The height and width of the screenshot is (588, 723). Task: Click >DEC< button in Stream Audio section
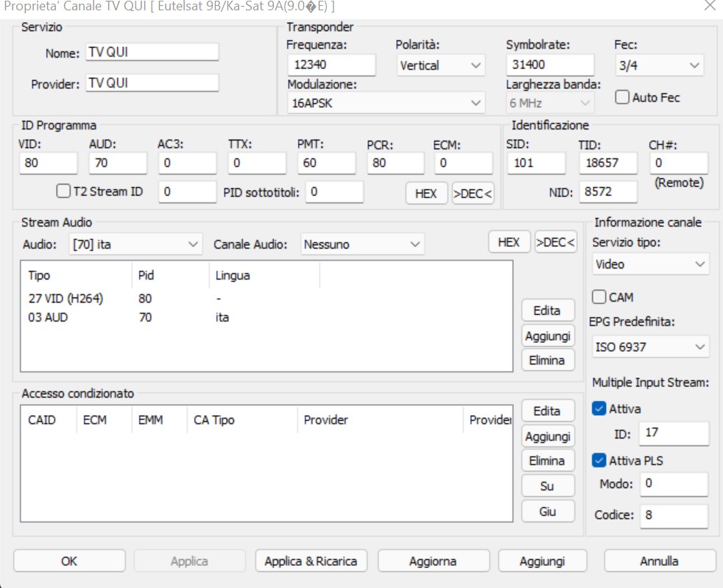point(556,242)
